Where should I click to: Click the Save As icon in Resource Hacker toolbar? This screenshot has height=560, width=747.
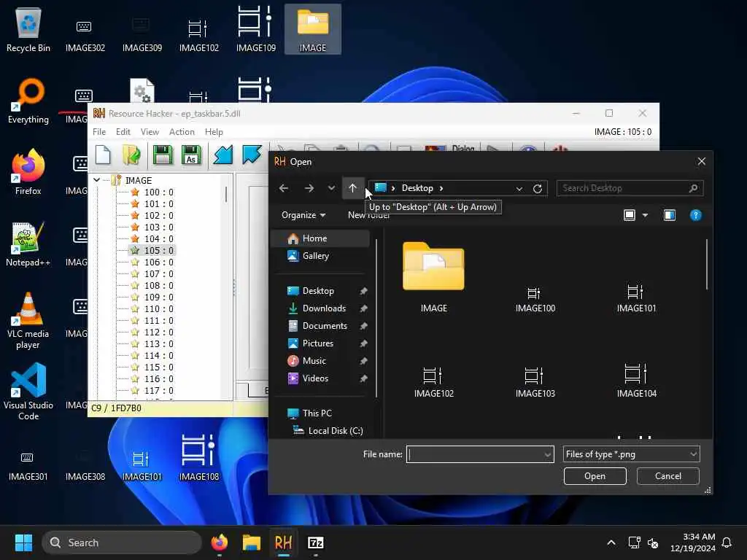click(x=191, y=155)
